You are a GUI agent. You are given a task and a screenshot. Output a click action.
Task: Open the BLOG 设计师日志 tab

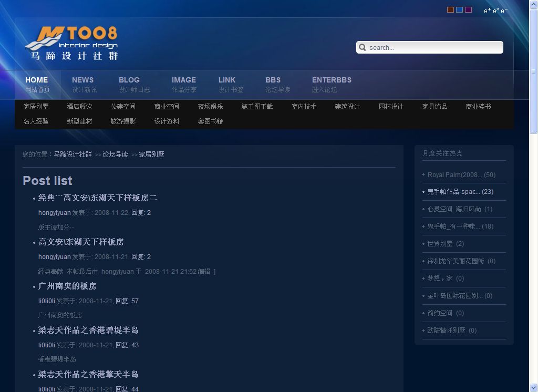(x=134, y=85)
